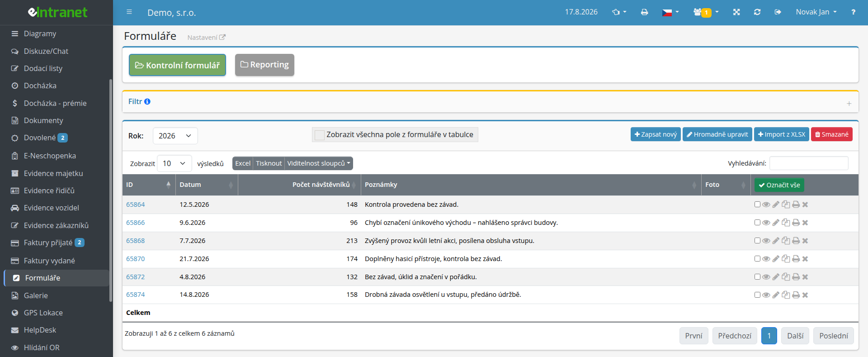Copy record 65864 with the duplicate icon

[786, 205]
